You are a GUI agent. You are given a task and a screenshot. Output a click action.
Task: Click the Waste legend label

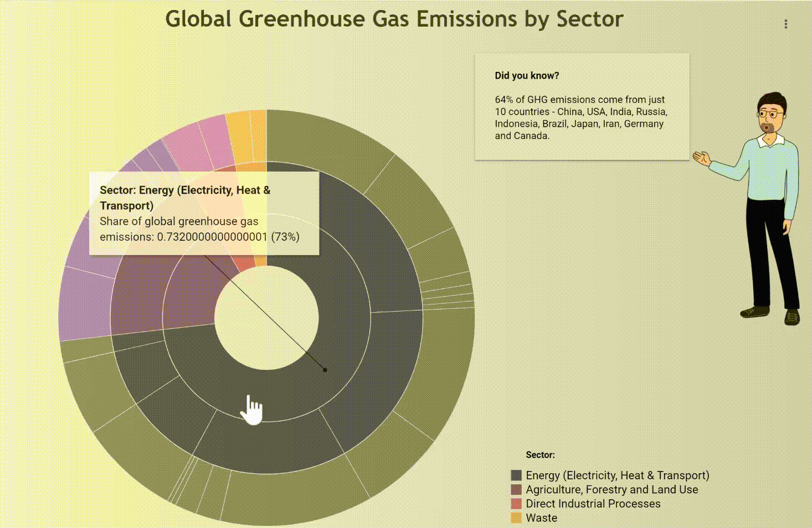click(541, 518)
